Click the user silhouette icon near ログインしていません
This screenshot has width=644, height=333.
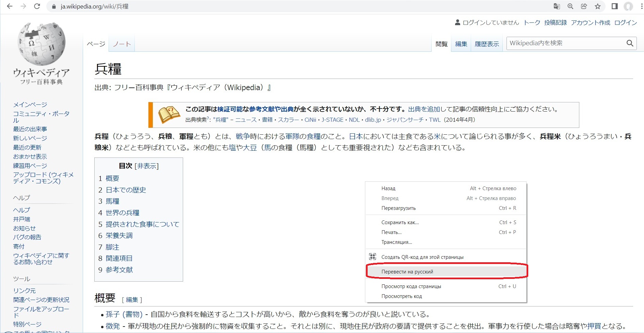coord(457,23)
